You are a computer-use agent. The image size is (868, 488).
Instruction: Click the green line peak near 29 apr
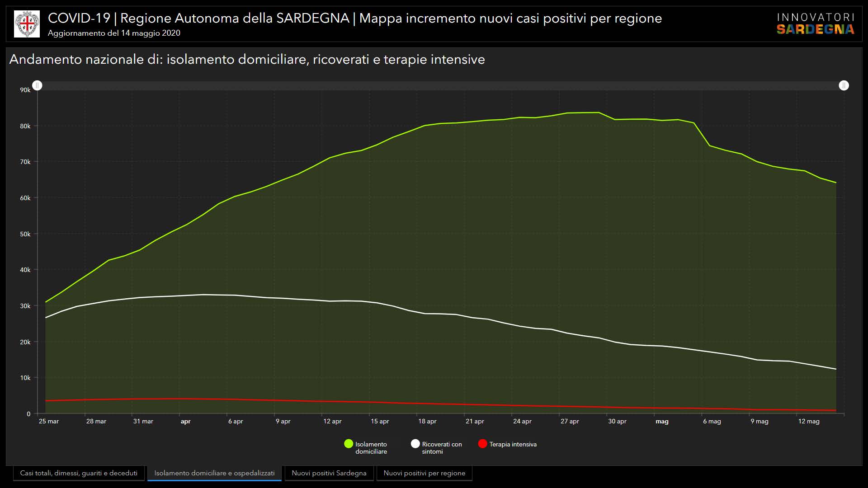tap(599, 113)
